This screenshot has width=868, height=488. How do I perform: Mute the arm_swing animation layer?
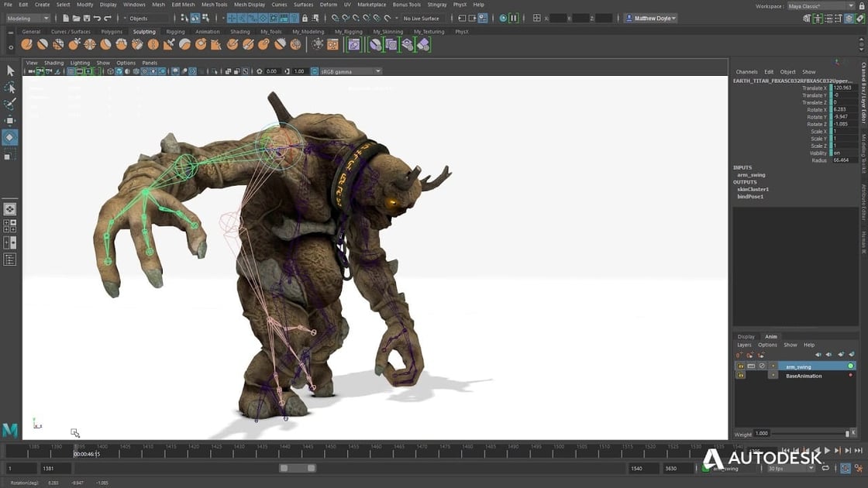click(751, 366)
